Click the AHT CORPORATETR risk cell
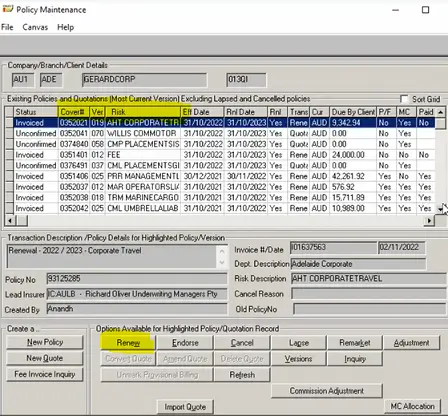The image size is (448, 416). tap(143, 123)
